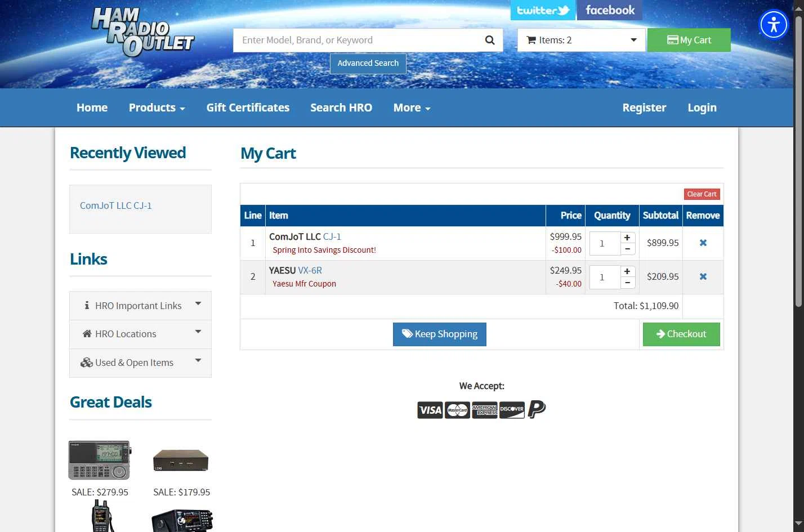The image size is (804, 532).
Task: Open the desktop transceiver deal thumbnail
Action: (182, 521)
